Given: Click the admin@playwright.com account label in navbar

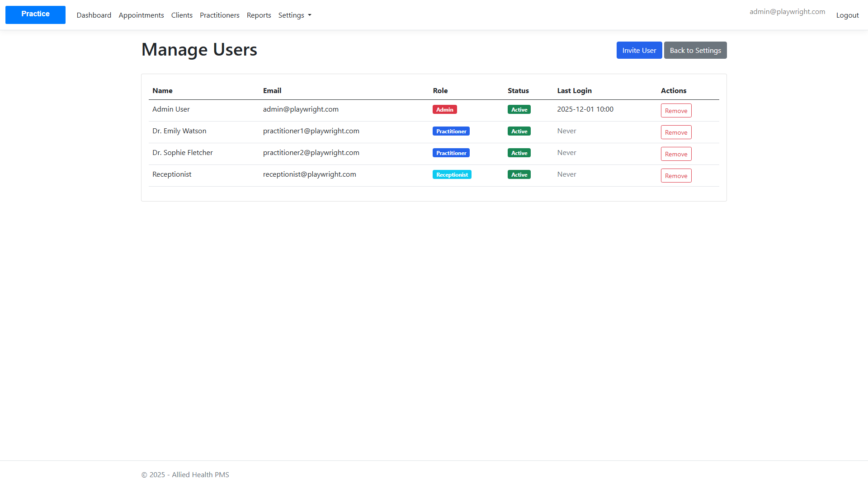Looking at the screenshot, I should click(787, 12).
